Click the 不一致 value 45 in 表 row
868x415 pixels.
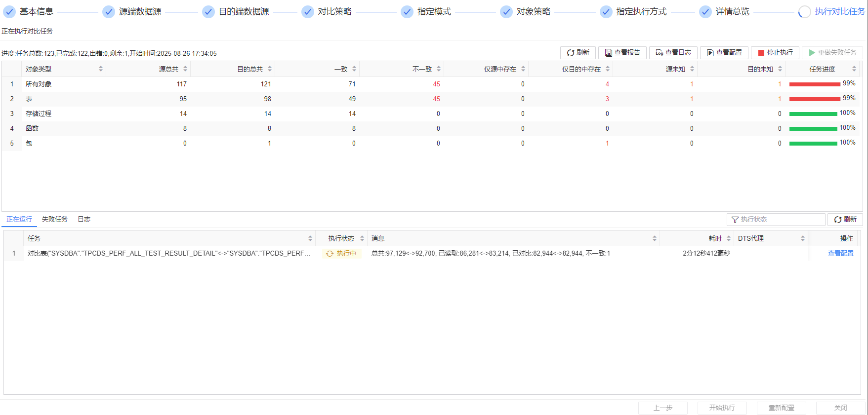coord(436,99)
